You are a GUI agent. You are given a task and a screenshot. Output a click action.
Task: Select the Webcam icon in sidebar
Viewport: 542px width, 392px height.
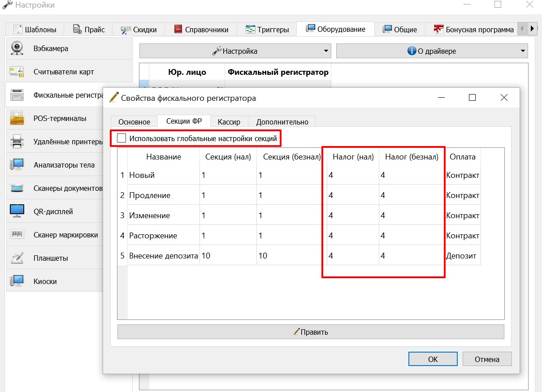click(17, 48)
